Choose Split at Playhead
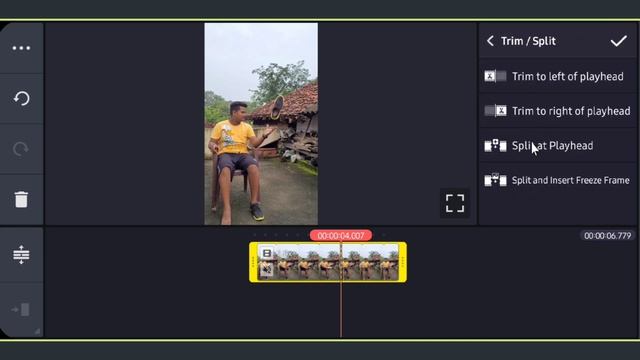The image size is (640, 360). [558, 146]
